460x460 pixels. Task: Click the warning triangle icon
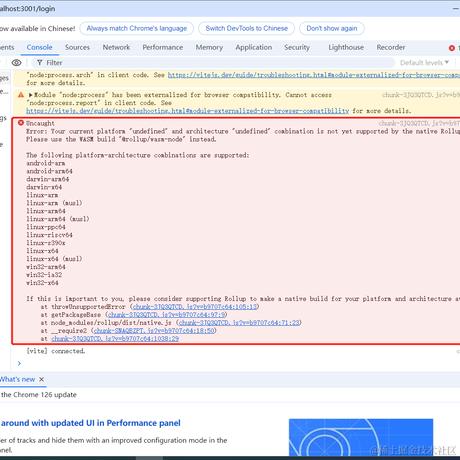click(x=21, y=95)
